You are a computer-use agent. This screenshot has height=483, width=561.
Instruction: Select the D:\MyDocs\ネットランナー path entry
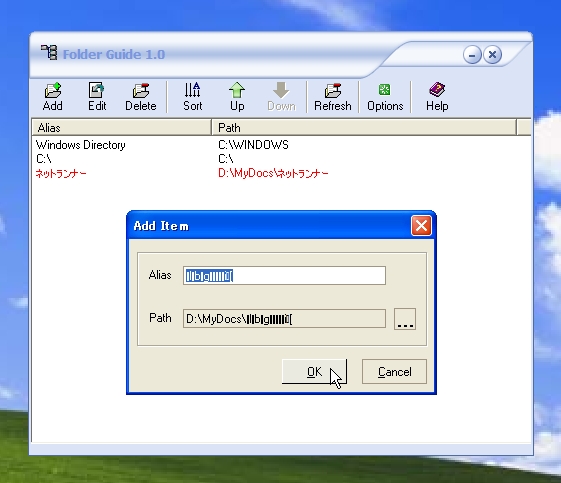(273, 174)
